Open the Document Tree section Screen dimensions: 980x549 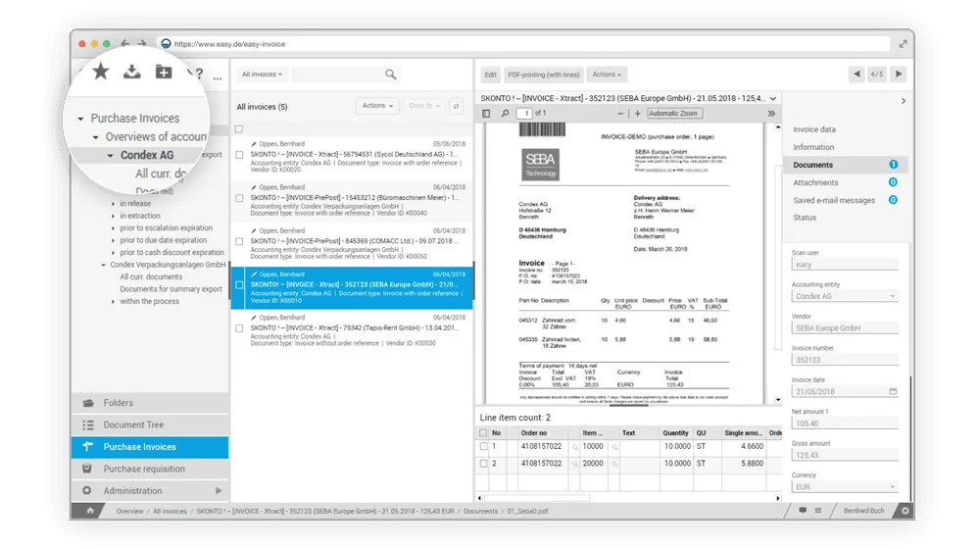(150, 425)
